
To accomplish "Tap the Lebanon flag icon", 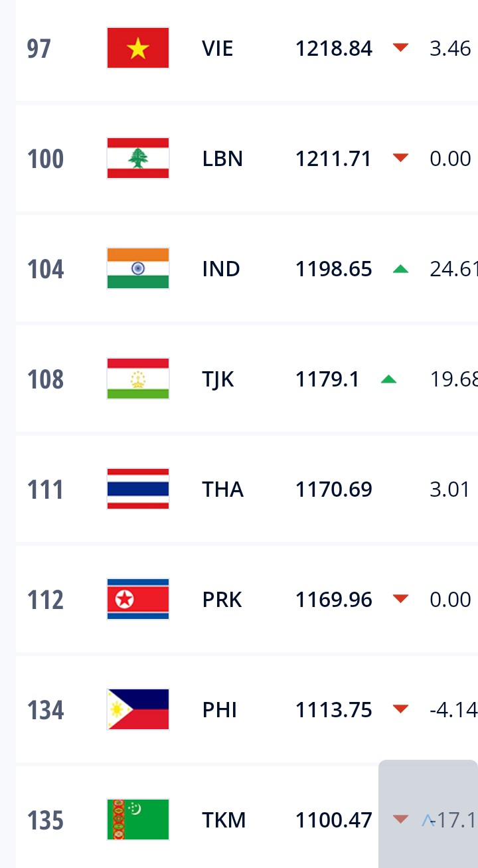I will pyautogui.click(x=138, y=158).
